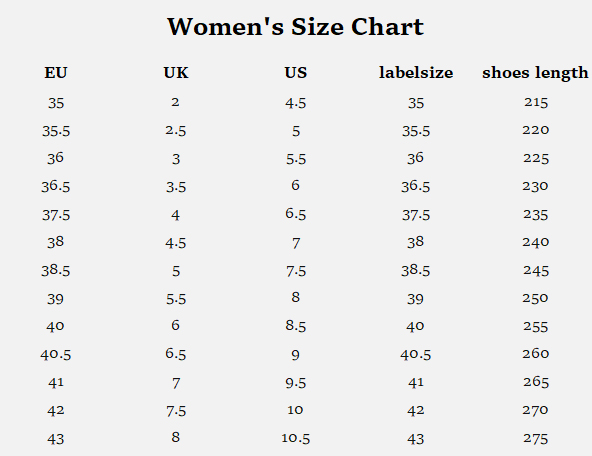
Task: Select shoes length value 275
Action: click(x=536, y=439)
